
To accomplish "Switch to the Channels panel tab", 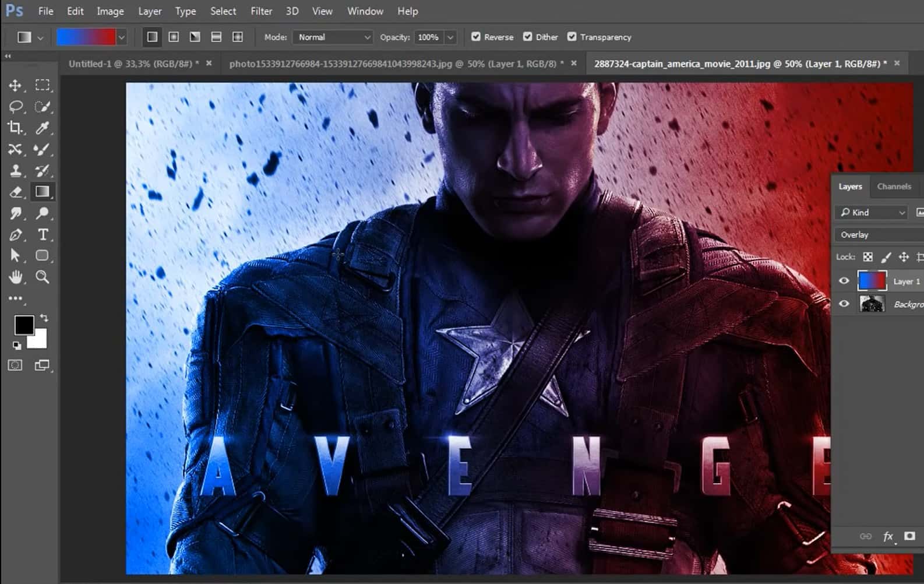I will (x=894, y=187).
